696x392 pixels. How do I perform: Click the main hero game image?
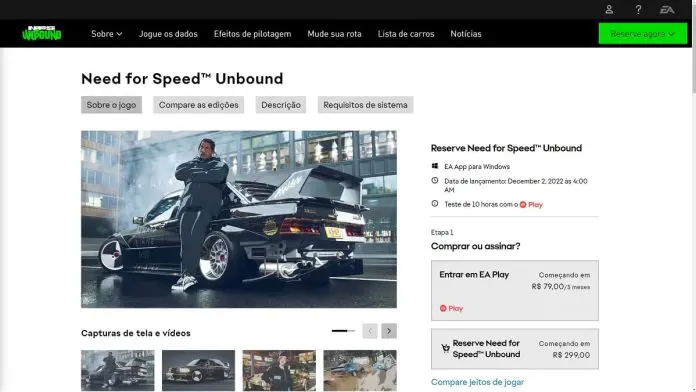pos(239,219)
